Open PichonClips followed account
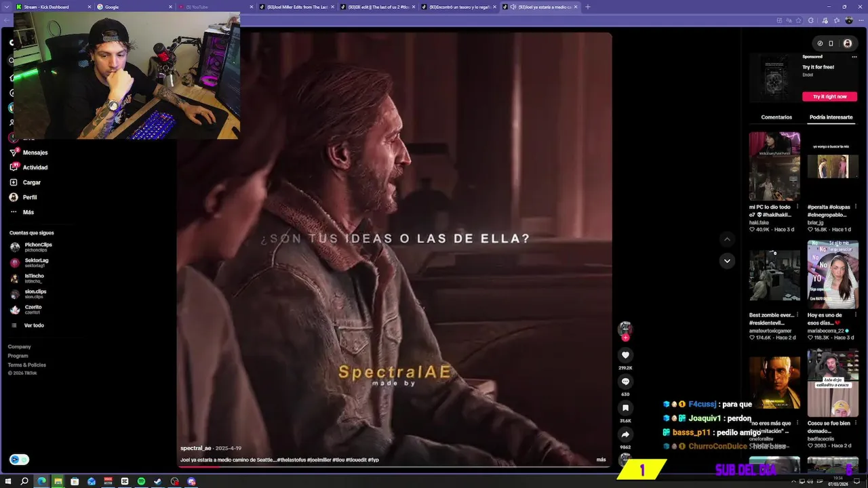868x488 pixels. [x=31, y=247]
